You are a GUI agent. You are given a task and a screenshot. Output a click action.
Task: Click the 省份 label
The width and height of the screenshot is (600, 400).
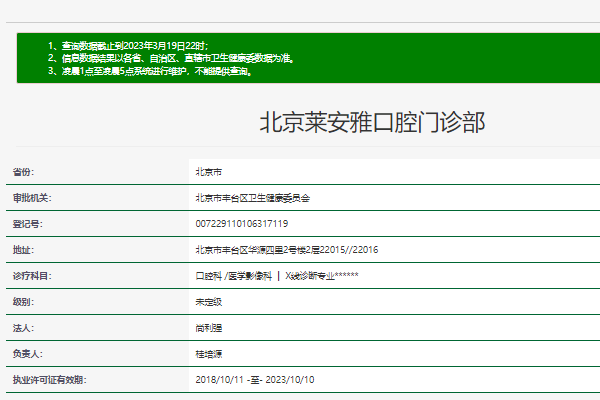(x=23, y=172)
